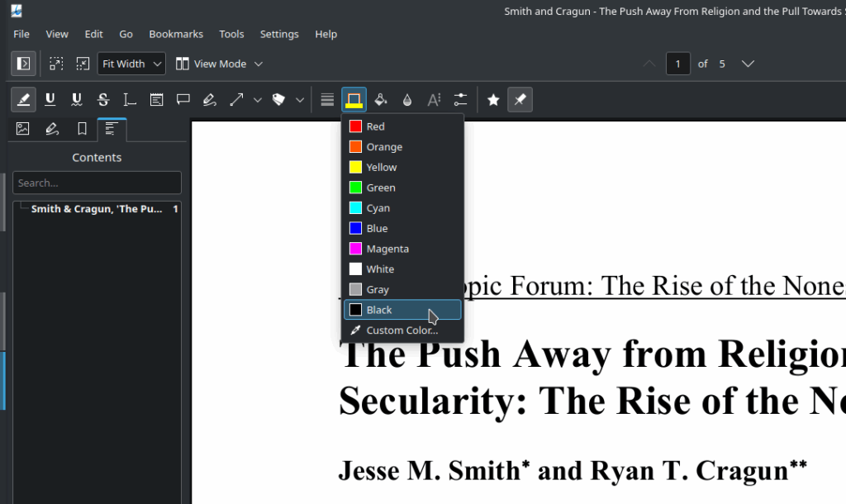Select the Strikeout annotation tool

click(103, 100)
